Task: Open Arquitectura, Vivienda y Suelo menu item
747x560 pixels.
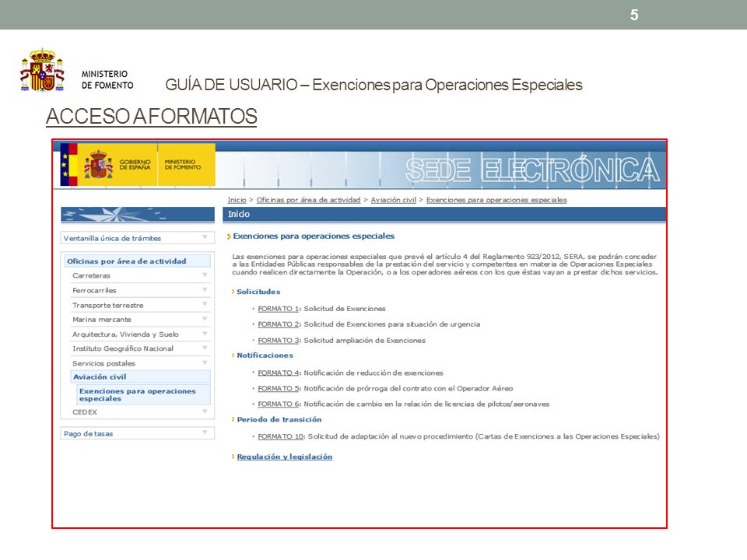Action: click(125, 334)
